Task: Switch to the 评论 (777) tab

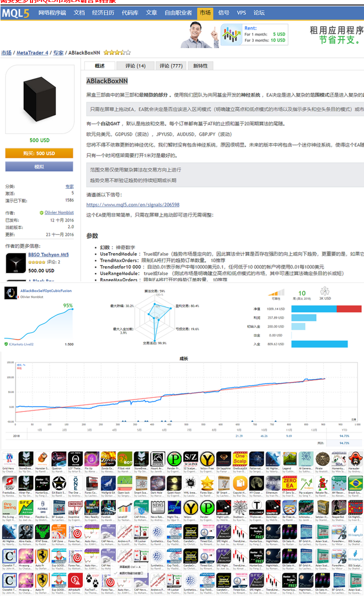Action: click(171, 66)
